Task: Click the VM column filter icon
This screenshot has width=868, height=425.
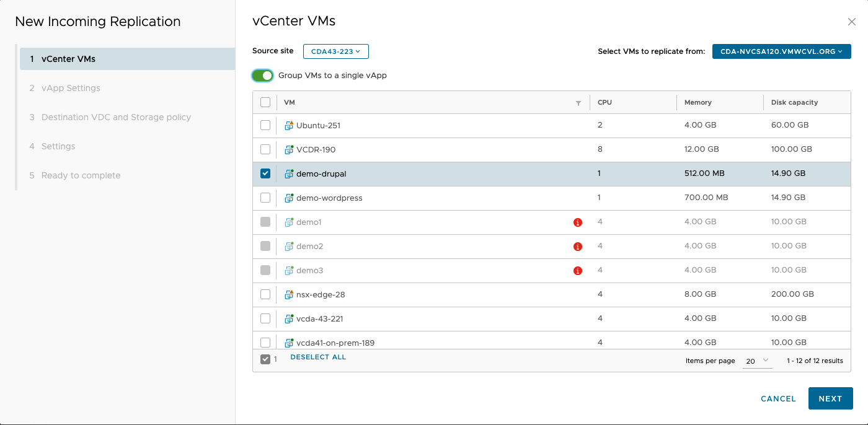Action: pos(578,103)
